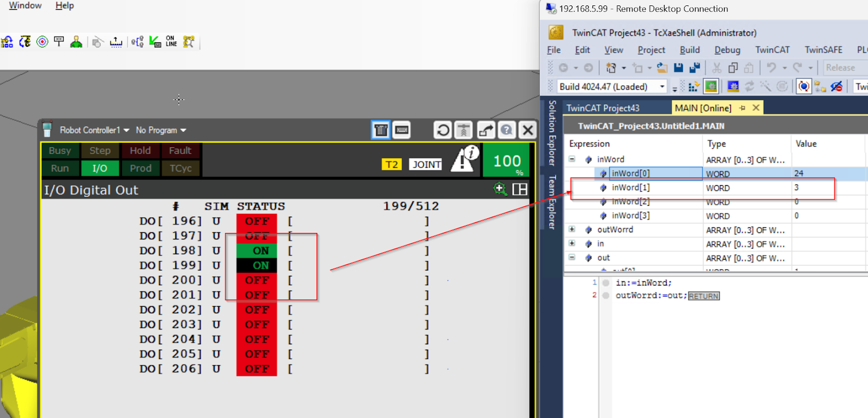
Task: Click the pendant refresh circular arrow icon
Action: click(x=443, y=130)
